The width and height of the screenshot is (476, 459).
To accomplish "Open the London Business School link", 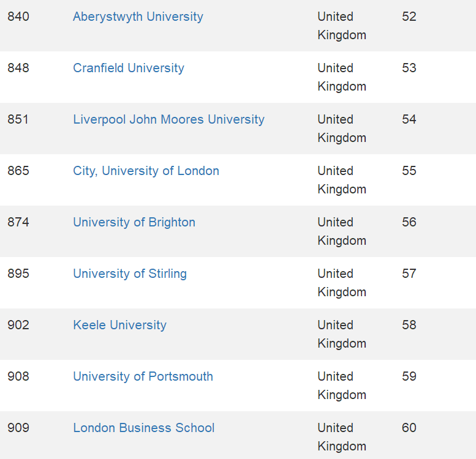I will [144, 428].
